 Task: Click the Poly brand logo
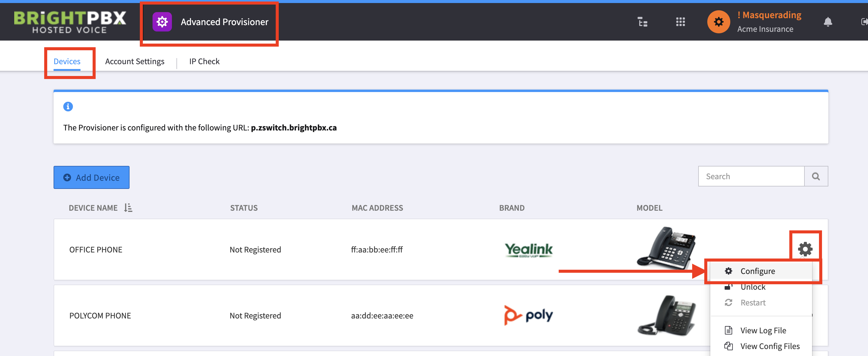tap(528, 315)
